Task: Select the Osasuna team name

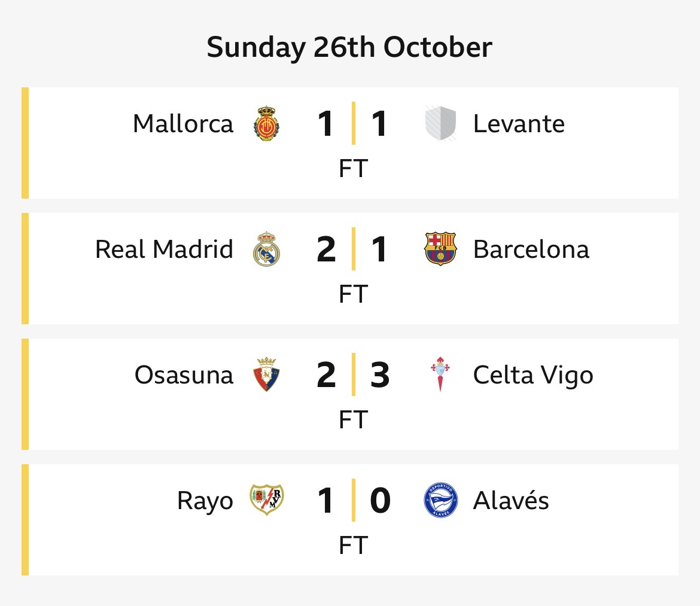Action: coord(184,375)
